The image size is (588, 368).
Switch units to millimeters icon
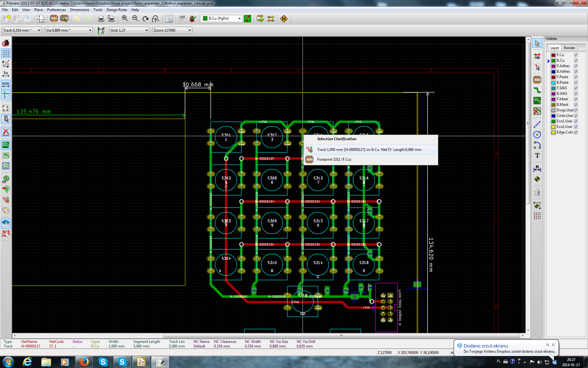(6, 84)
